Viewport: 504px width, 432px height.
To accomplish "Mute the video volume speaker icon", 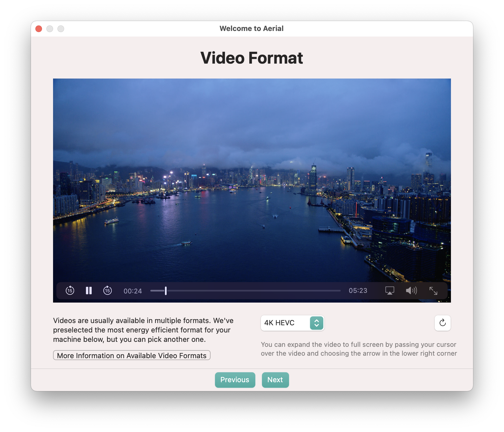I will tap(411, 291).
